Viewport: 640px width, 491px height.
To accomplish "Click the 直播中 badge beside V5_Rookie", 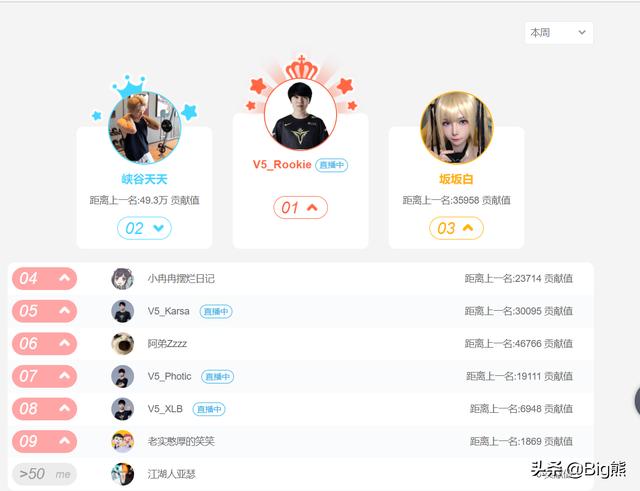I will click(x=331, y=165).
